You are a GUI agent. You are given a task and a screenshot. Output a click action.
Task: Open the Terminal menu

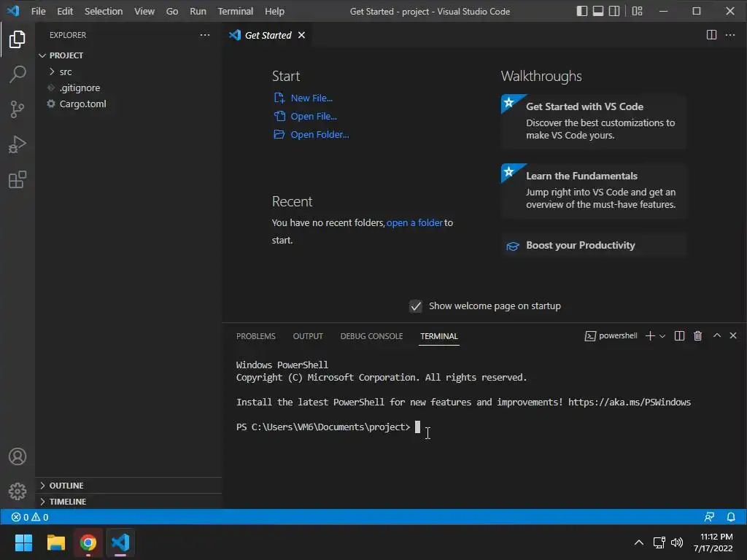[236, 11]
